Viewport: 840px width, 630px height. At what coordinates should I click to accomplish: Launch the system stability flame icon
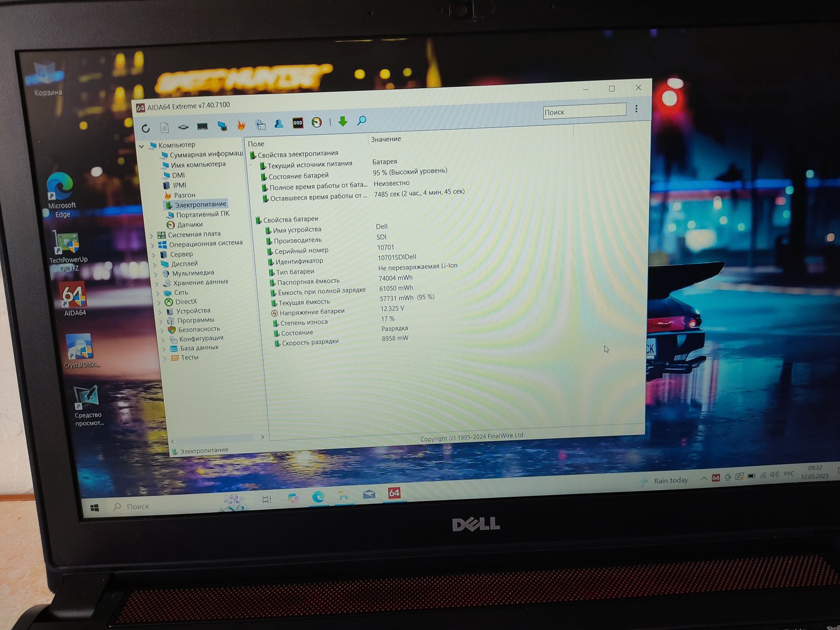[241, 125]
